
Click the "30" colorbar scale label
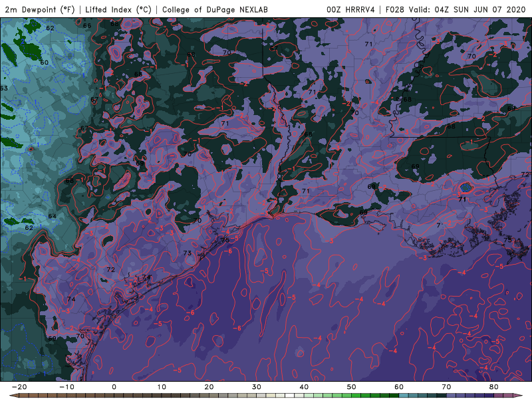pyautogui.click(x=257, y=387)
